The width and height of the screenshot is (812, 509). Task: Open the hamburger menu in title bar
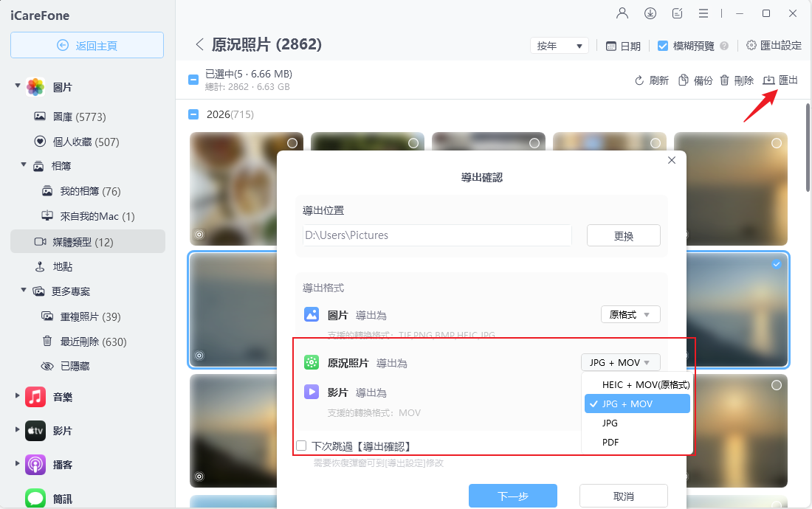click(703, 13)
